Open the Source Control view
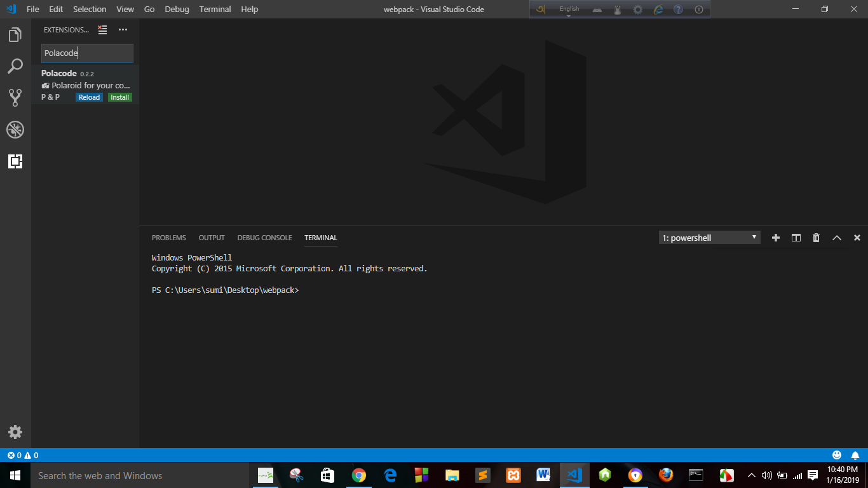Screen dimensions: 868x488 click(x=15, y=98)
